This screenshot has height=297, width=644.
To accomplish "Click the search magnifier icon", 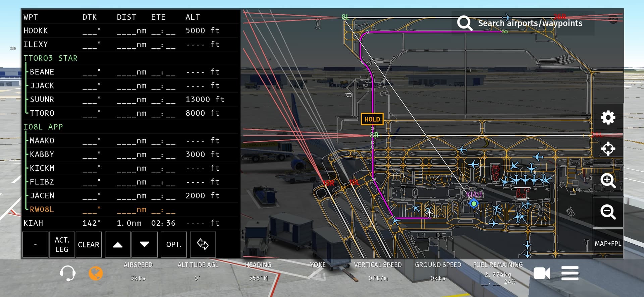I will pos(465,23).
